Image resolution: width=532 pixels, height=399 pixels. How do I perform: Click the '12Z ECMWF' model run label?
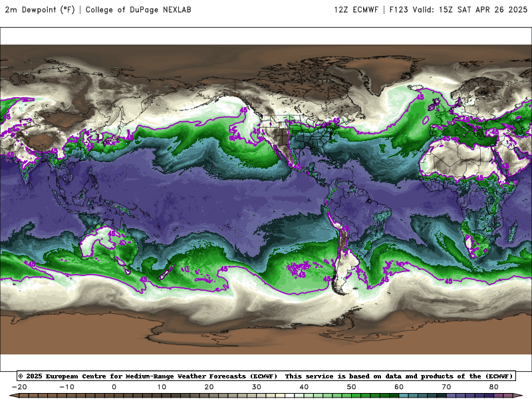pyautogui.click(x=356, y=9)
